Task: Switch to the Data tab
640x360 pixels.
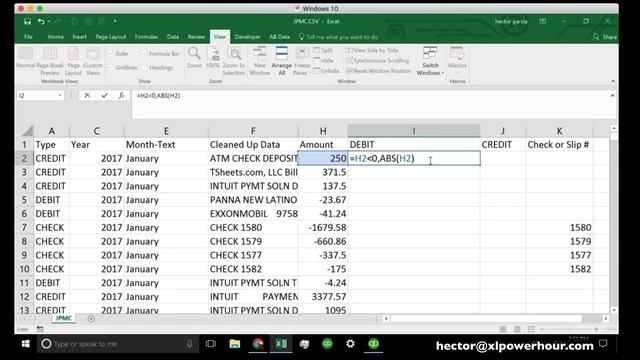Action: tap(173, 37)
